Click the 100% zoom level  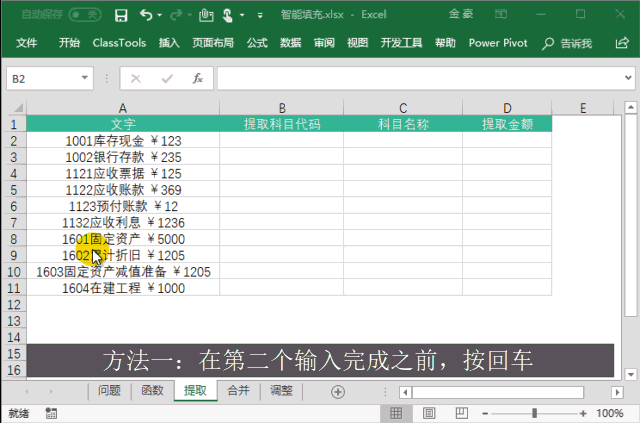610,413
